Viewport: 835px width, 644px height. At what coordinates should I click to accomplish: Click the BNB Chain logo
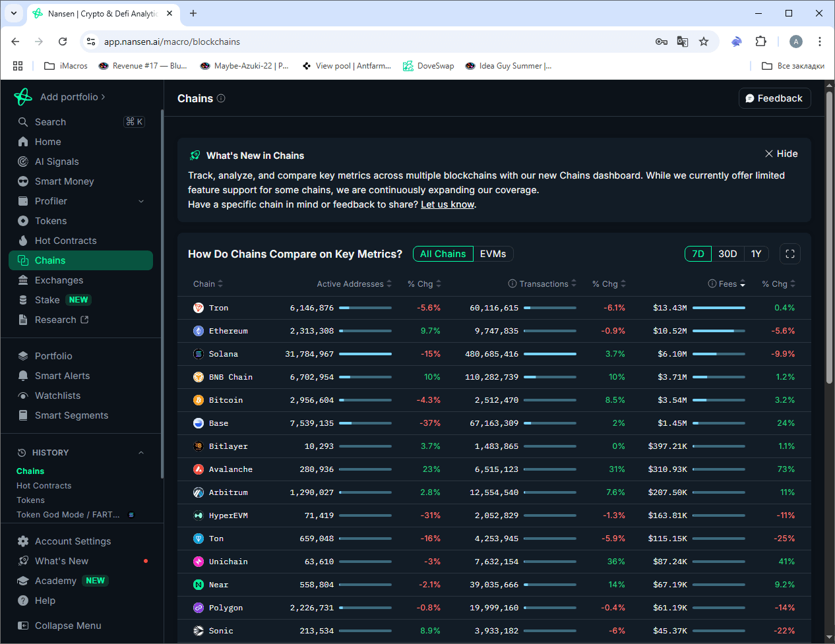(x=199, y=377)
